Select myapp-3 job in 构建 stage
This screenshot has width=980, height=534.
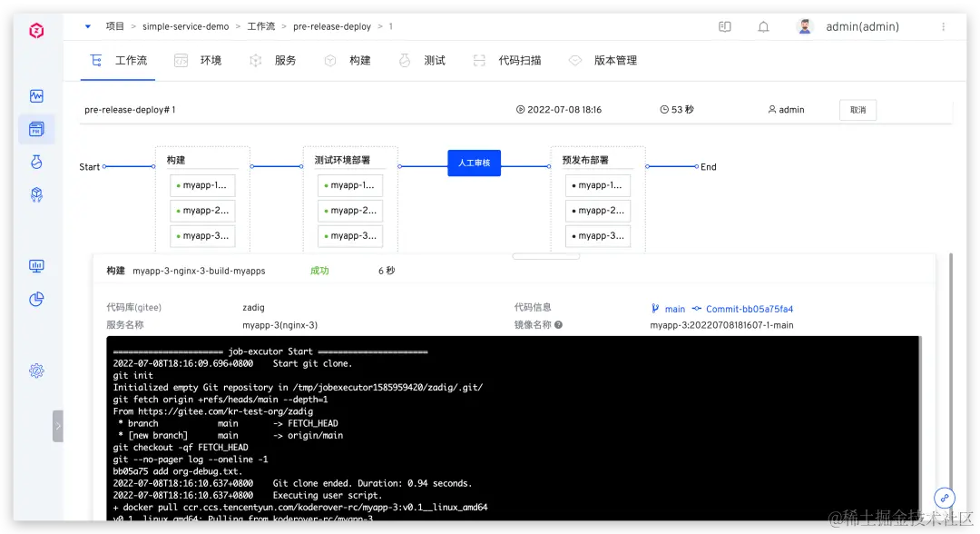pyautogui.click(x=202, y=236)
